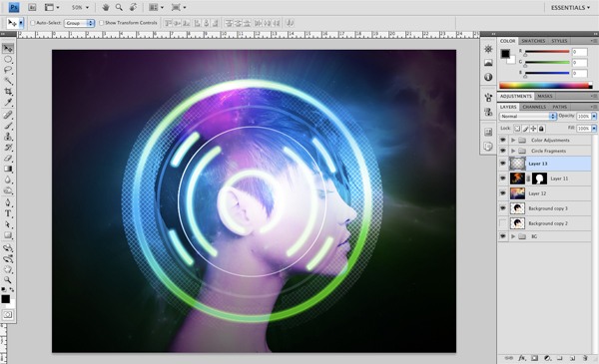Select the 3D Rotate tool
Viewport: 599px width, 364px height.
8,248
